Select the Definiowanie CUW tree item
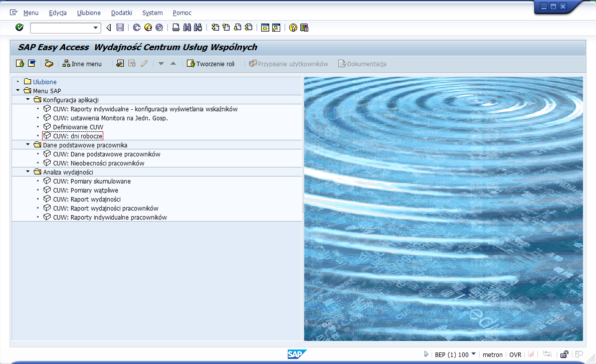 click(x=78, y=127)
